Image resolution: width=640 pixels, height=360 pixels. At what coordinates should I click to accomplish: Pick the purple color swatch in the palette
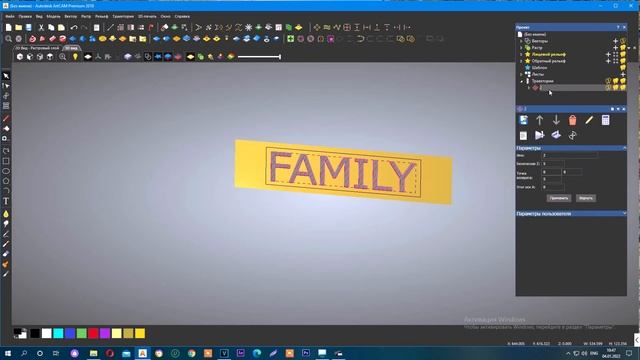point(105,333)
